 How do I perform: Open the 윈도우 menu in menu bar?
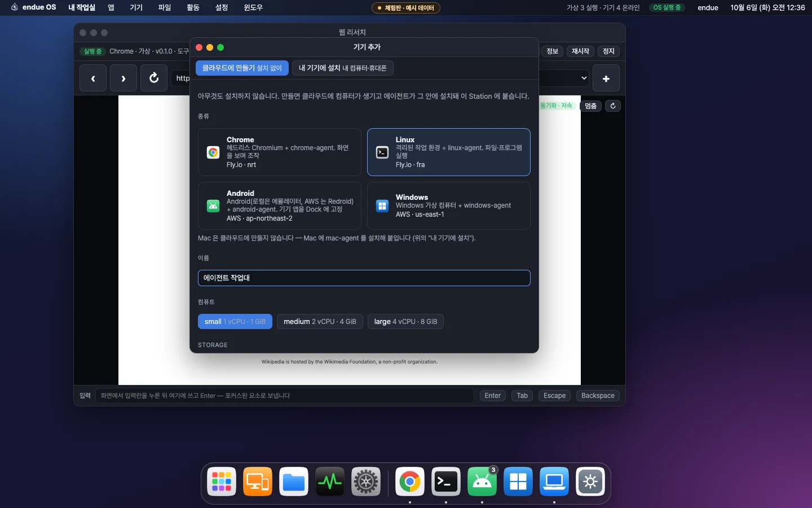point(253,7)
